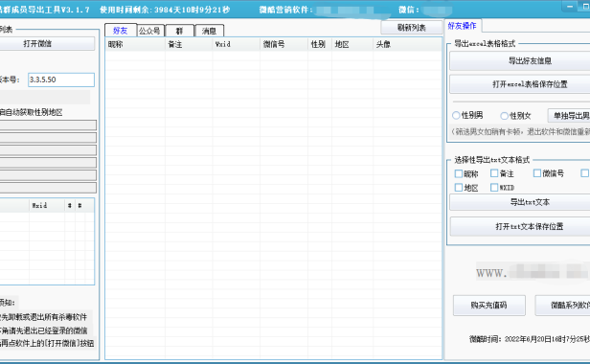Click the 微酷系列软件 button
The height and width of the screenshot is (364, 590).
pyautogui.click(x=563, y=305)
